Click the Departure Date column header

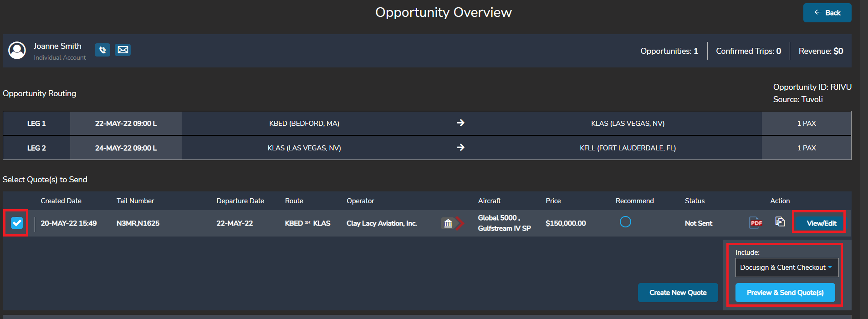[240, 201]
